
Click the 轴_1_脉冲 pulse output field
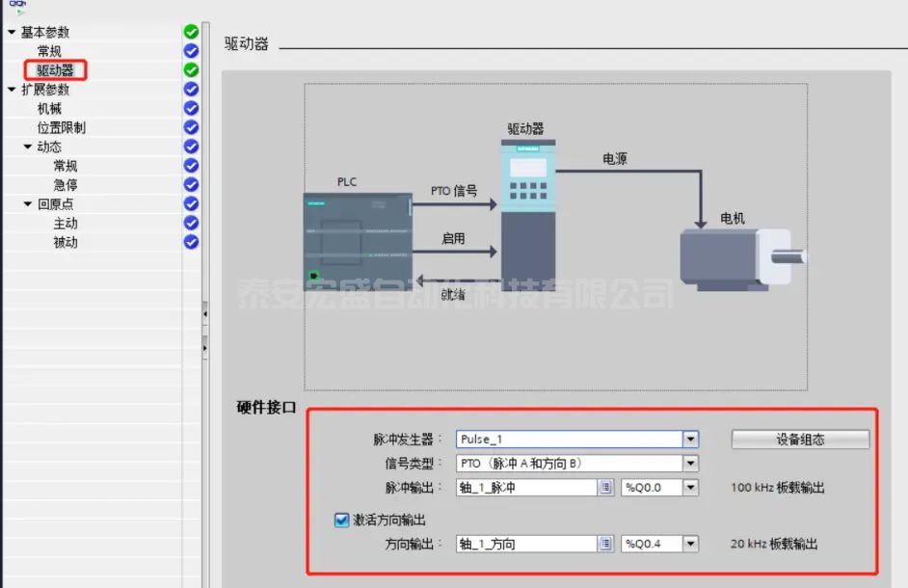[x=525, y=488]
